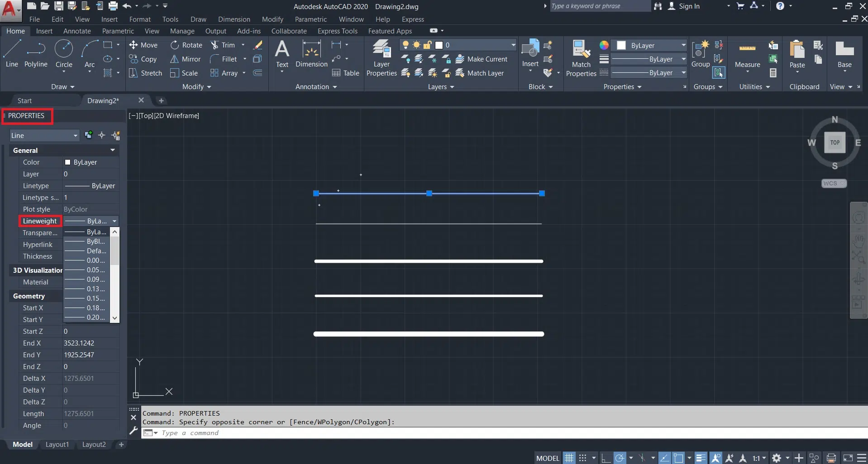Click the Mirror tool in Modify panel
This screenshot has width=868, height=464.
186,59
